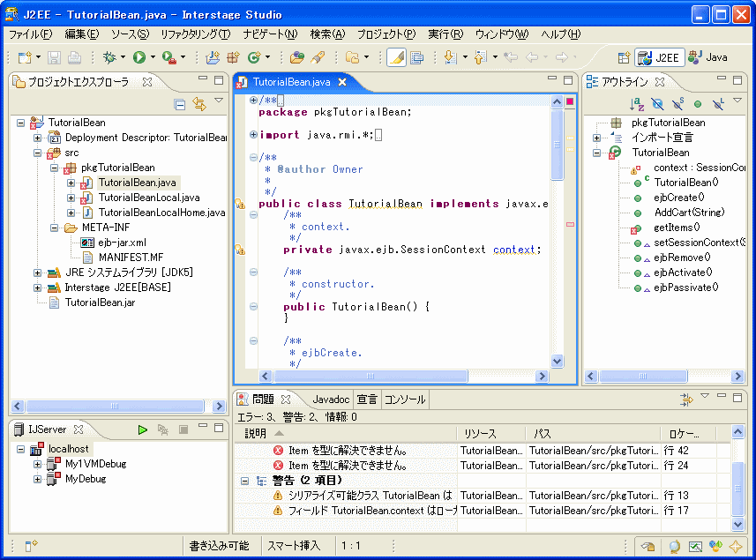Switch to the Javadoc tab
The width and height of the screenshot is (756, 560).
(331, 399)
